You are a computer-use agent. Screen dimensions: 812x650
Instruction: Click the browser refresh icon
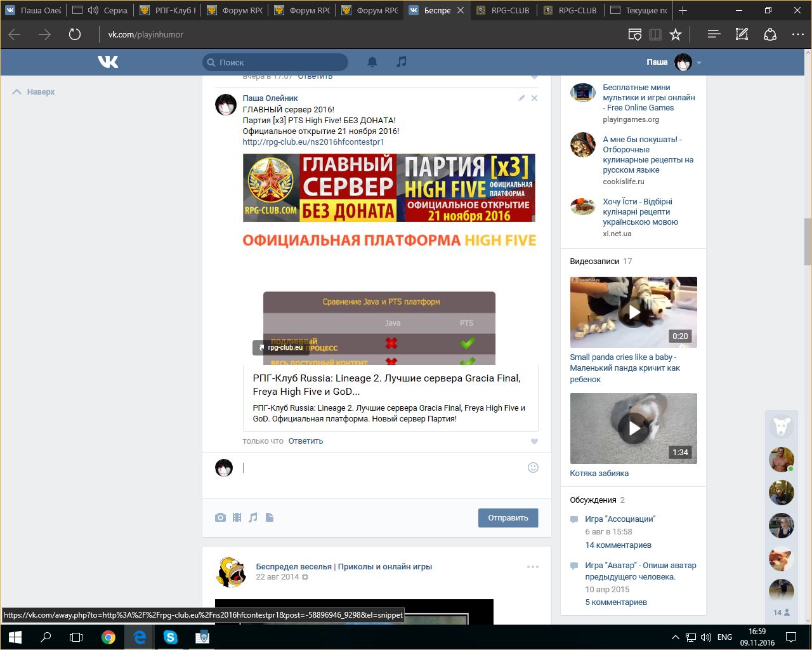75,34
